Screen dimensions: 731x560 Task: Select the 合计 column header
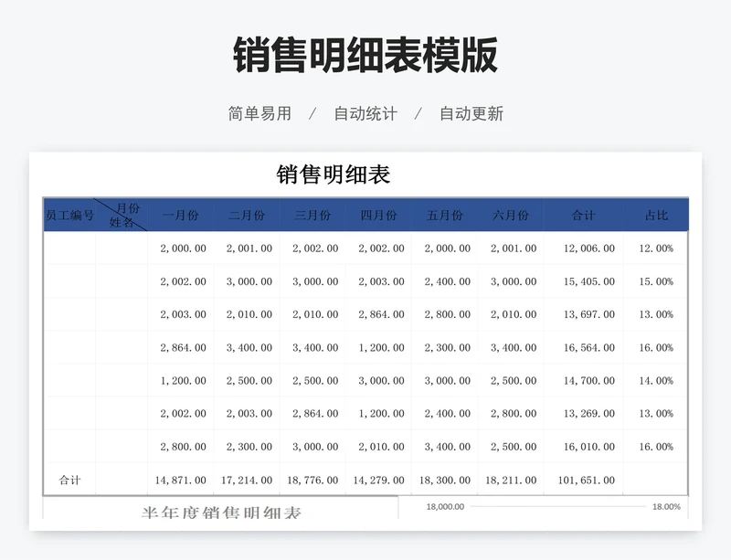click(583, 215)
